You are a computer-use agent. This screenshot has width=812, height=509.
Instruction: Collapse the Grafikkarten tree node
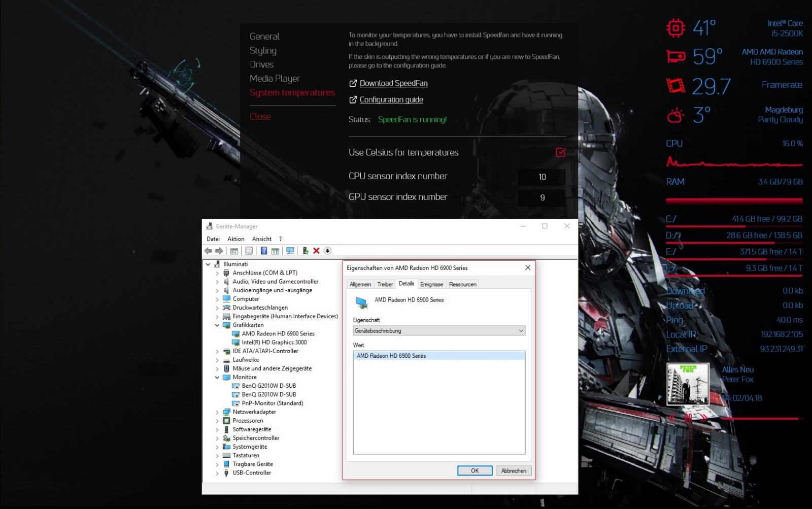pyautogui.click(x=217, y=325)
